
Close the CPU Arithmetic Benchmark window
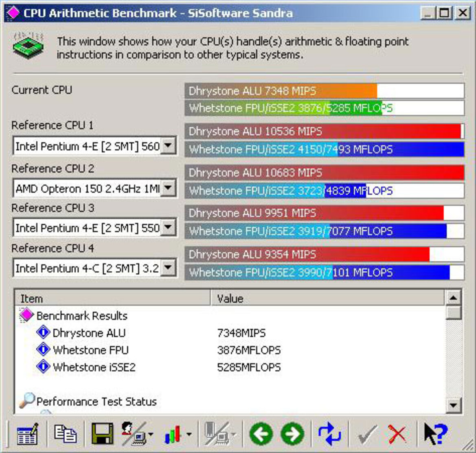pos(463,13)
